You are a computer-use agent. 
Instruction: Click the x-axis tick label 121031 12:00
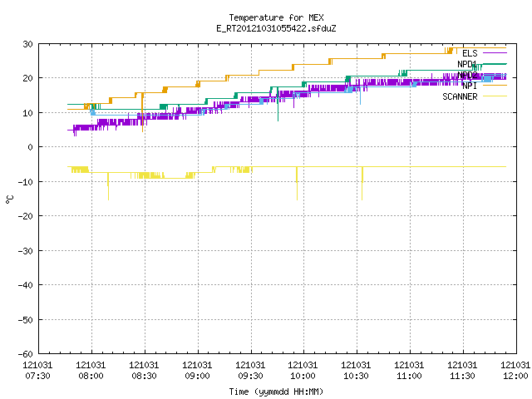(x=515, y=371)
